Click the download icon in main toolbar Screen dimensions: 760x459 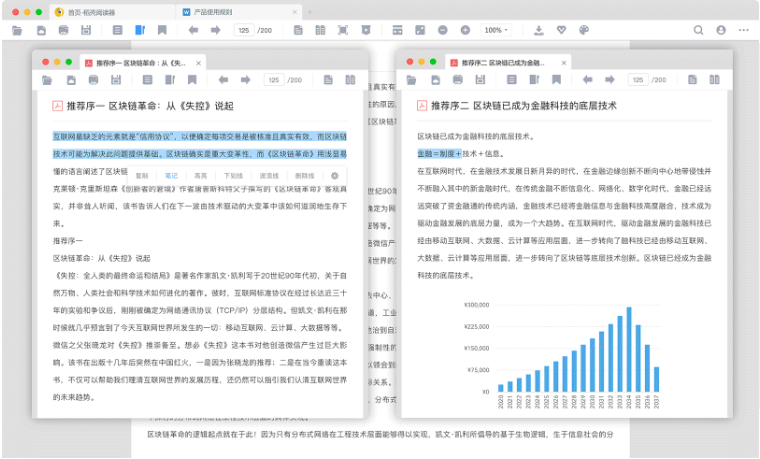[539, 30]
